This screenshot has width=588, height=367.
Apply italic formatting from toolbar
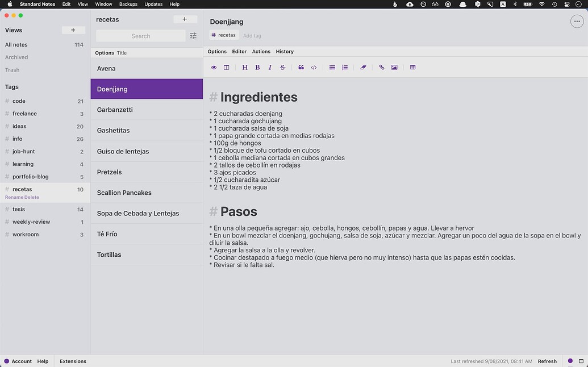[x=270, y=68]
